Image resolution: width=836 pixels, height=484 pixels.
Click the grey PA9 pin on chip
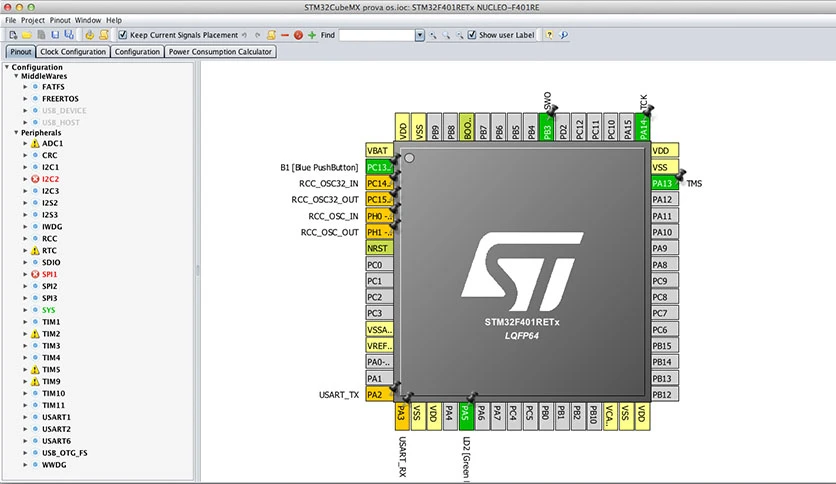(665, 248)
